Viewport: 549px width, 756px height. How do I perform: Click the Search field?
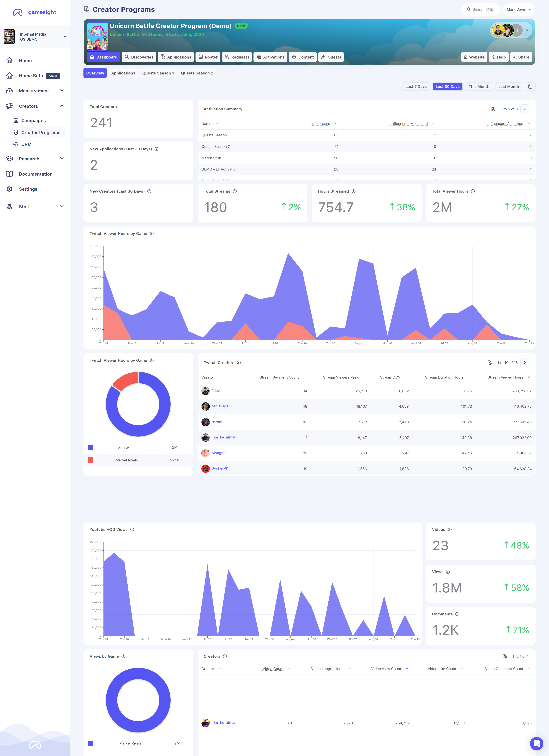480,9
